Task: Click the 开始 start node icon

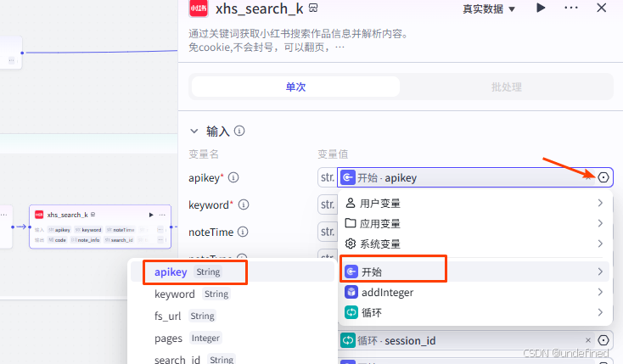Action: point(351,272)
